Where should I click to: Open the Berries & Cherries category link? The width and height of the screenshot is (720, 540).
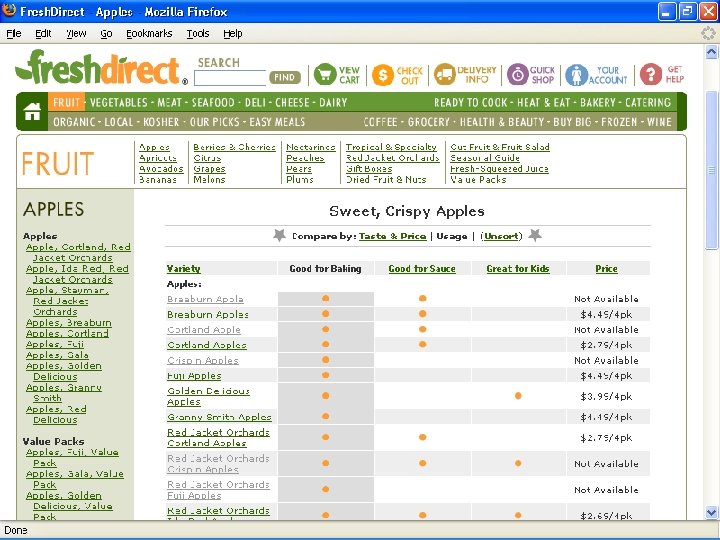[x=234, y=147]
